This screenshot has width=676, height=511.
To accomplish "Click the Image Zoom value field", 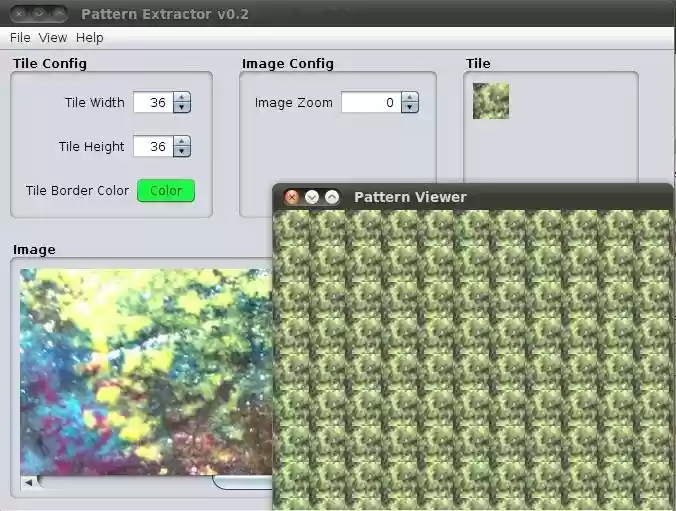I will point(371,102).
